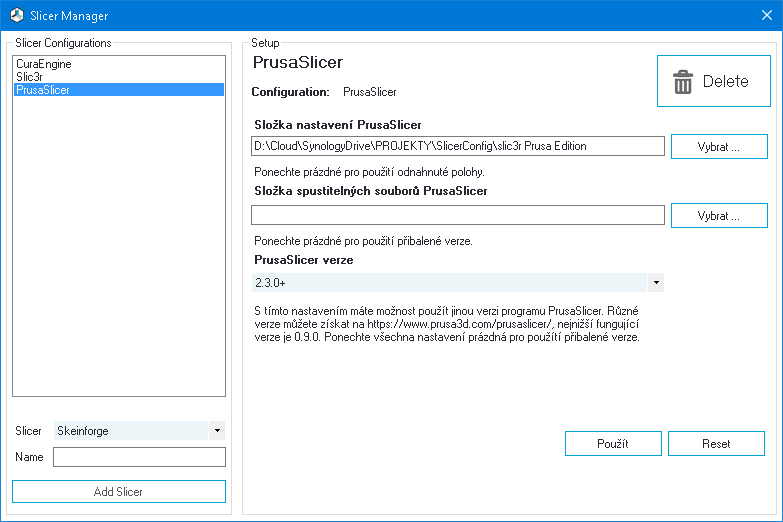Click the Reset button

(x=717, y=444)
